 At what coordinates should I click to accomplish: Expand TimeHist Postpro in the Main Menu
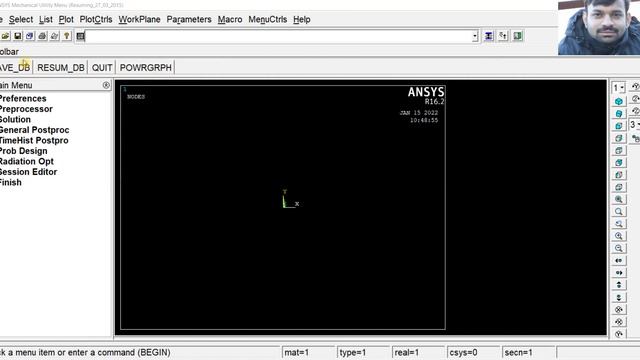click(x=34, y=140)
